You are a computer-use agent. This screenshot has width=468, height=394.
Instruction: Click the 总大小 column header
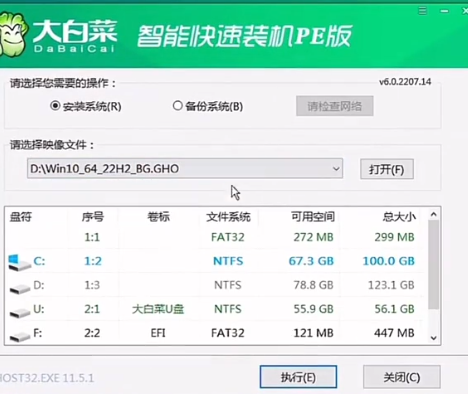click(x=399, y=217)
